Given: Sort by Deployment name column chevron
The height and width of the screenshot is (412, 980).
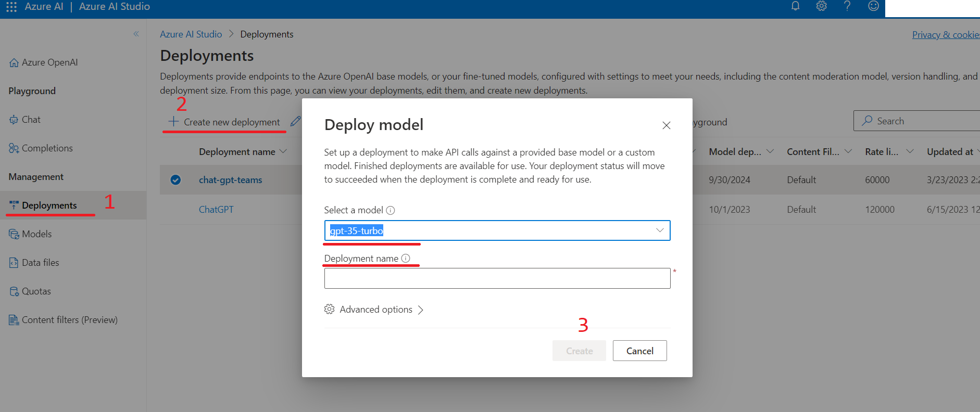Looking at the screenshot, I should (x=283, y=151).
